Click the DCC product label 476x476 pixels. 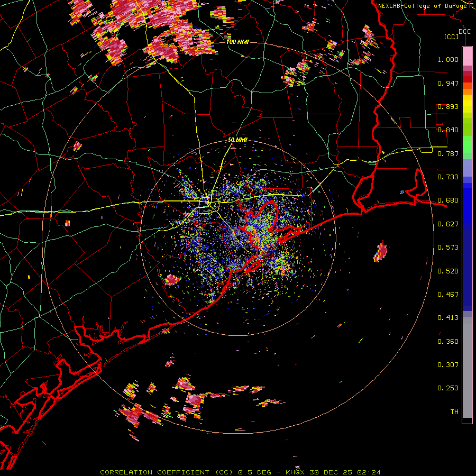[464, 32]
